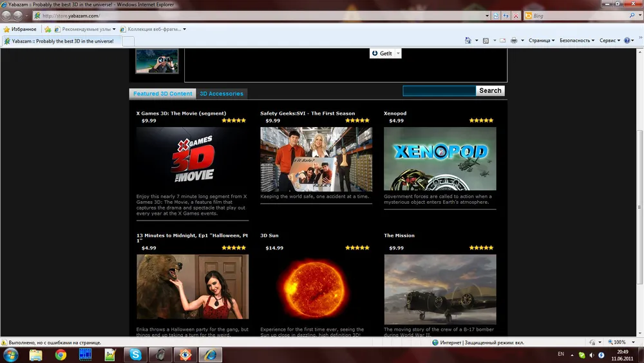Screen dimensions: 644x363
Task: Open Skype from the taskbar
Action: click(x=136, y=355)
